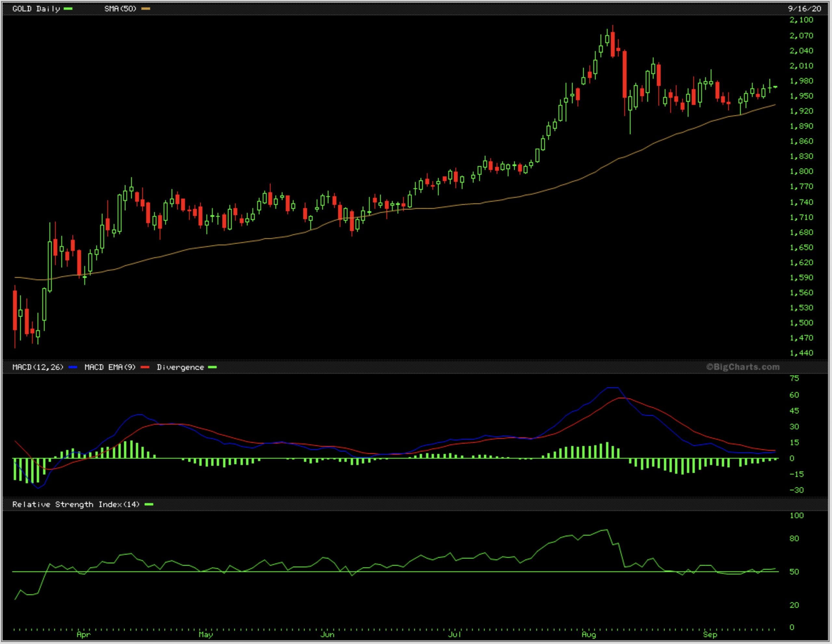Select the SMA(50) legend label
The image size is (832, 644).
[120, 9]
